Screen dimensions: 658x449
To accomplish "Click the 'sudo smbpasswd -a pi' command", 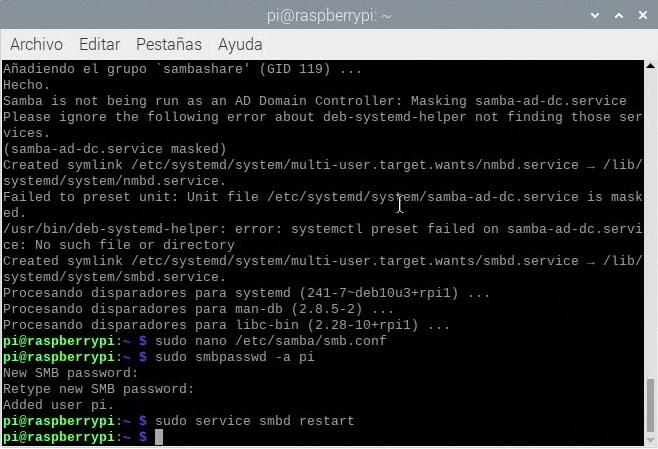I will (235, 357).
